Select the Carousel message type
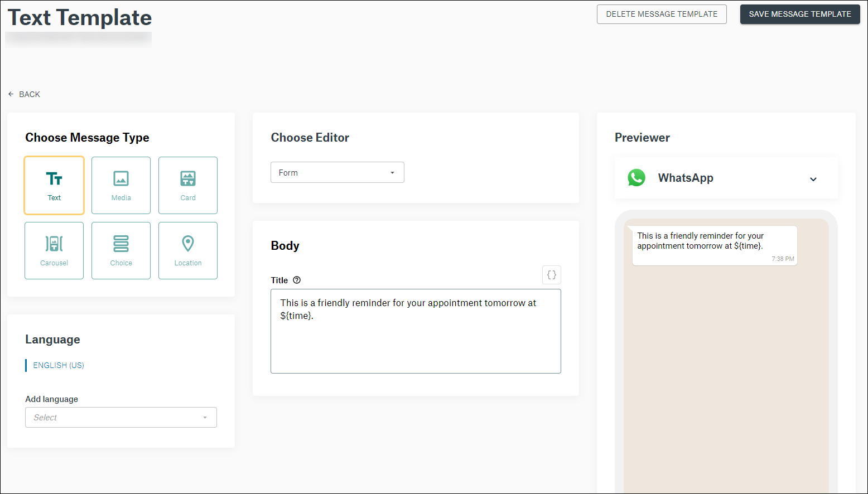This screenshot has height=494, width=868. [54, 250]
